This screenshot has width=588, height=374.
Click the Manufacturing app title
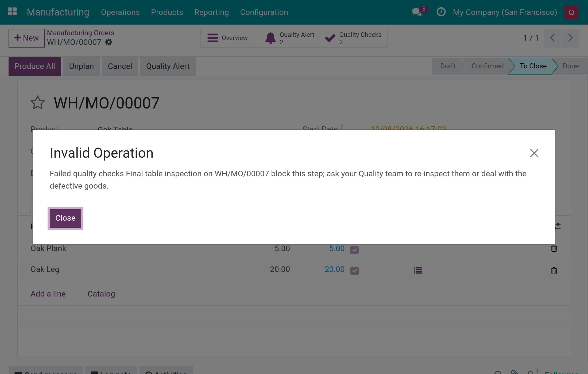58,12
